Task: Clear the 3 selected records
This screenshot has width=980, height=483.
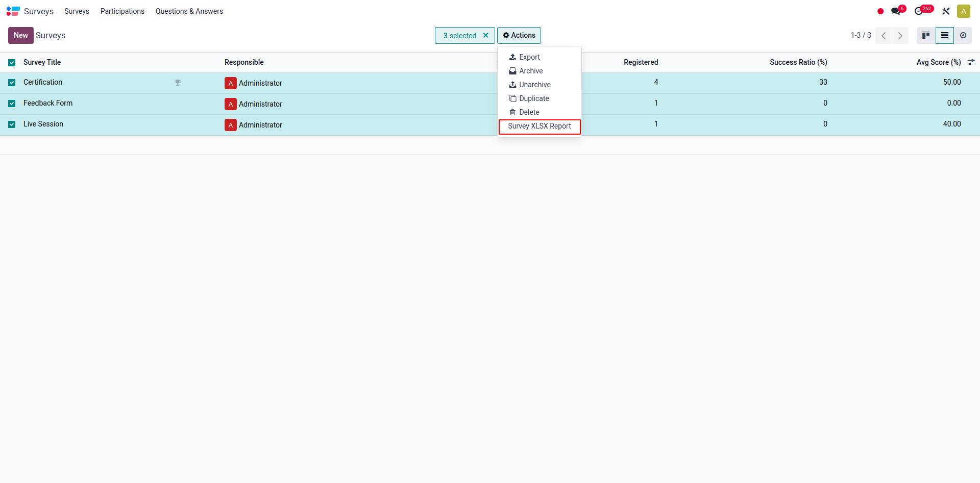Action: coord(486,35)
